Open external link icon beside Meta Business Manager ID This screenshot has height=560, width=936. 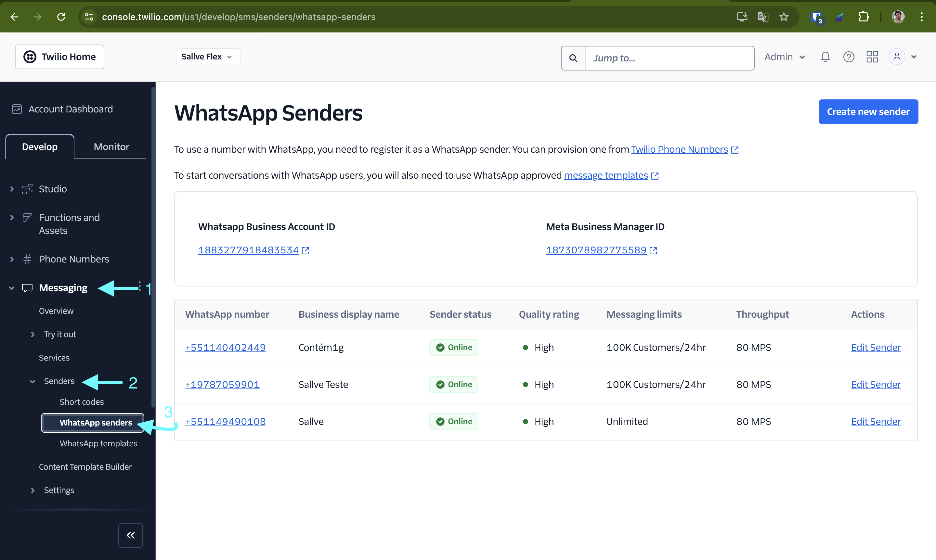[654, 250]
